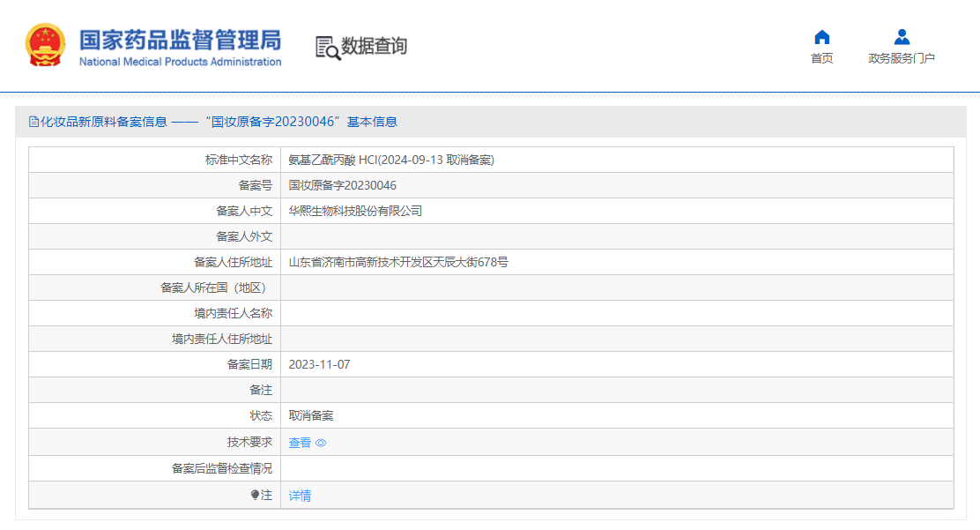This screenshot has width=980, height=530.
Task: Click the company name 华熙生物科技股份有限公司
Action: (355, 211)
